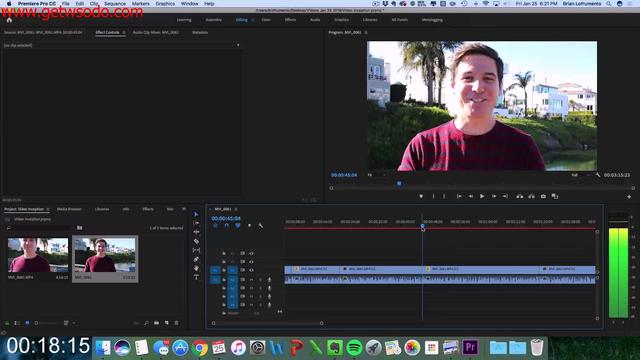Toggle V1 source patching indicator
Viewport: 640px width, 360px height.
[215, 270]
